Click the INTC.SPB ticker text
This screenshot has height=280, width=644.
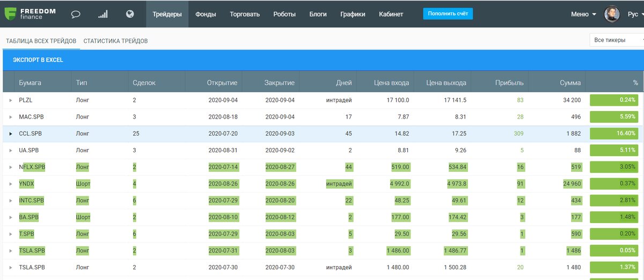coord(32,201)
